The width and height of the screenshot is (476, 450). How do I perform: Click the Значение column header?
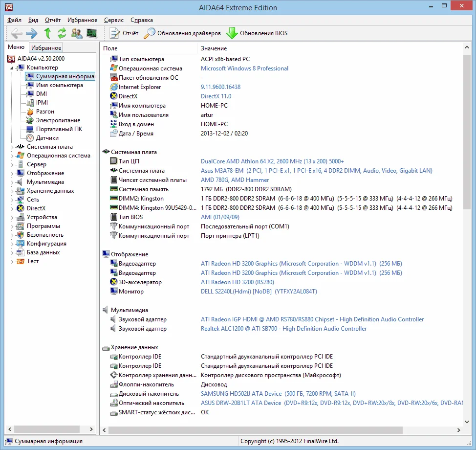214,48
